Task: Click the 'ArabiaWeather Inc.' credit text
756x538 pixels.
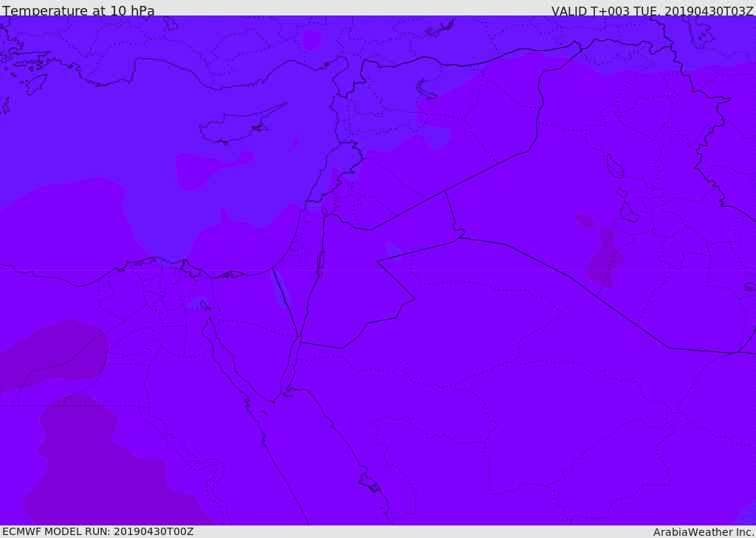Action: point(704,532)
